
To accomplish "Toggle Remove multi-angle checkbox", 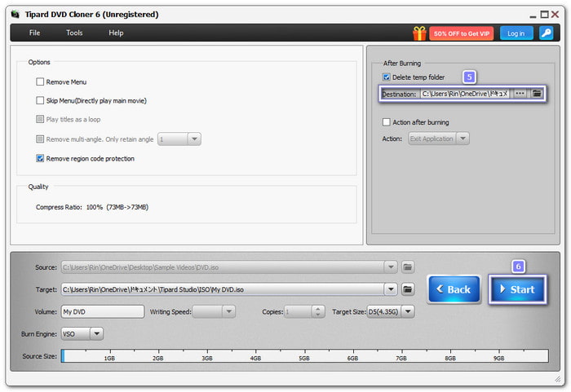I will (x=40, y=139).
